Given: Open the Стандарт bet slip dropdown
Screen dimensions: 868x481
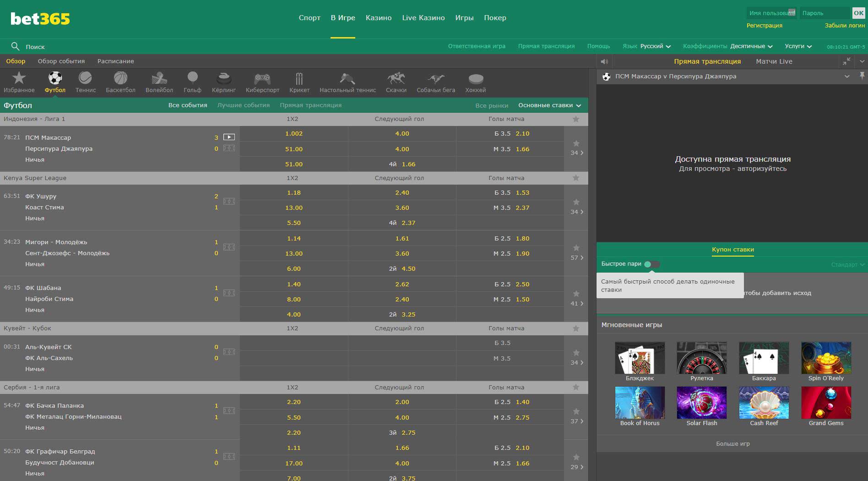Looking at the screenshot, I should (x=848, y=265).
